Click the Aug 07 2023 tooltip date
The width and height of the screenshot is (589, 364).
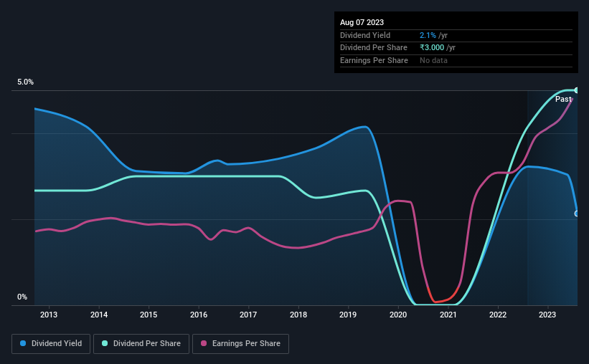click(362, 22)
